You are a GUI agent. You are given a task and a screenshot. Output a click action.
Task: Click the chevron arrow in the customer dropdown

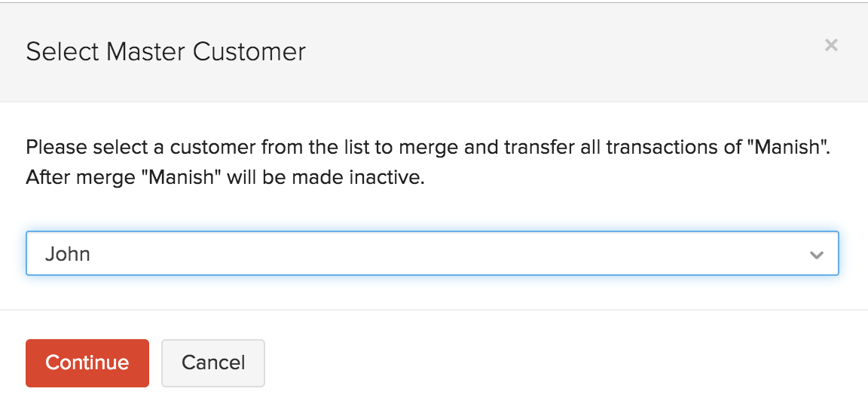click(x=816, y=255)
